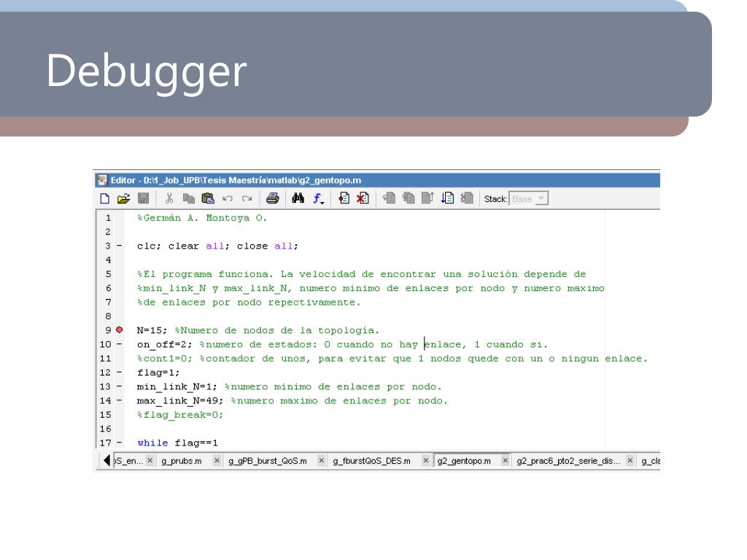The height and width of the screenshot is (560, 747).
Task: Set a breakpoint at dash on line 3
Action: (x=119, y=246)
